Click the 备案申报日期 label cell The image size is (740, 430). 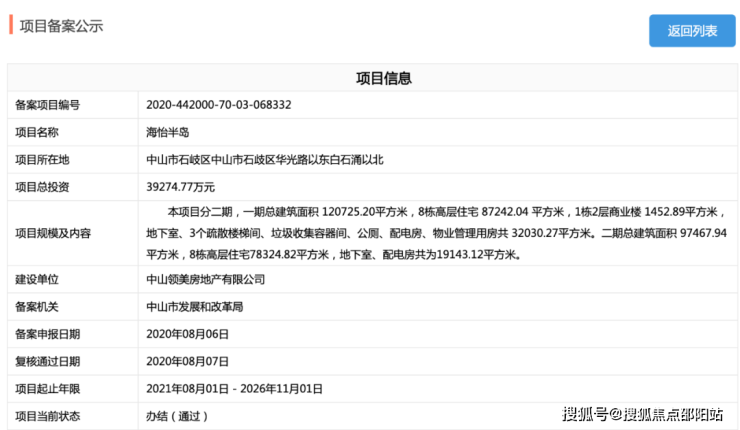[x=73, y=334]
